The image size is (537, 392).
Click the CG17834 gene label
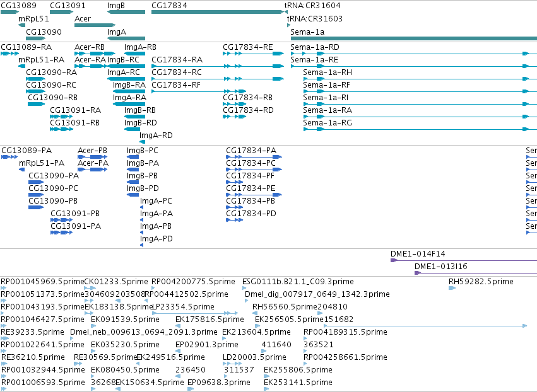coord(169,6)
